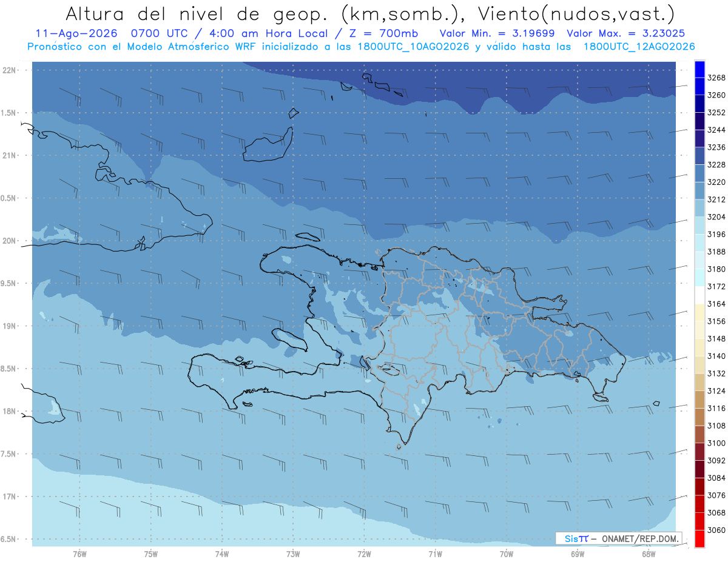Click the 75W longitude axis label
Image resolution: width=728 pixels, height=562 pixels.
pos(151,554)
